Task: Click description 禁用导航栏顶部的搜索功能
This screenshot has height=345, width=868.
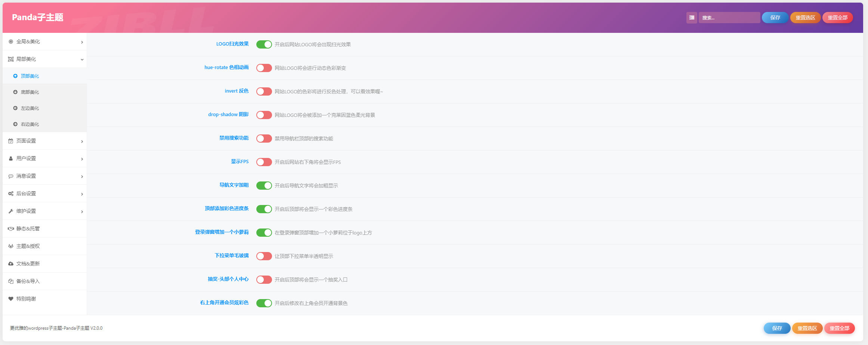Action: click(x=304, y=139)
